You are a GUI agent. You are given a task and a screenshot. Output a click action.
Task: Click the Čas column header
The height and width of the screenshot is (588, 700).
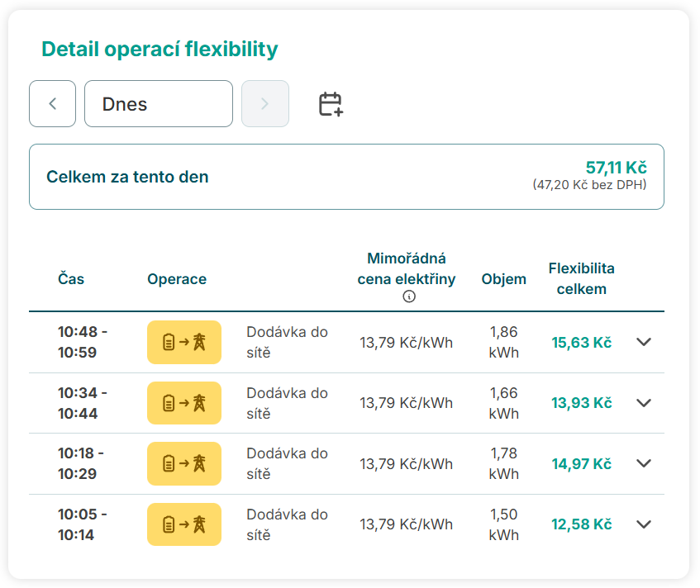(71, 279)
